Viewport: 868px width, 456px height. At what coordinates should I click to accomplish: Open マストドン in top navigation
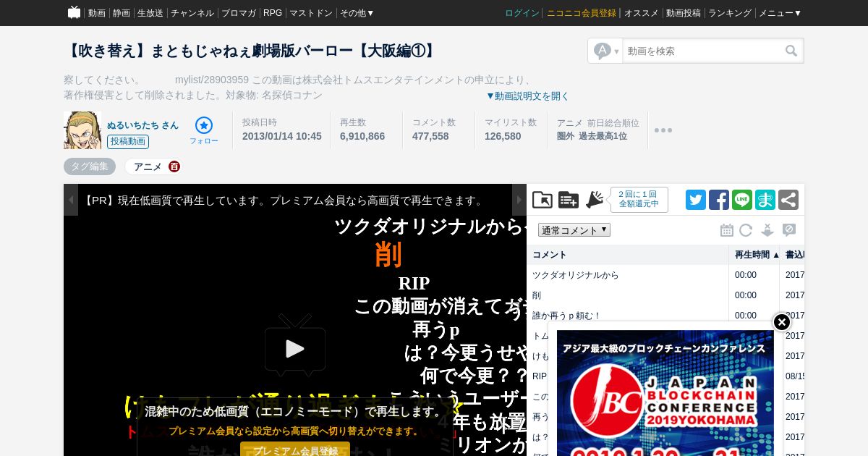(x=311, y=13)
